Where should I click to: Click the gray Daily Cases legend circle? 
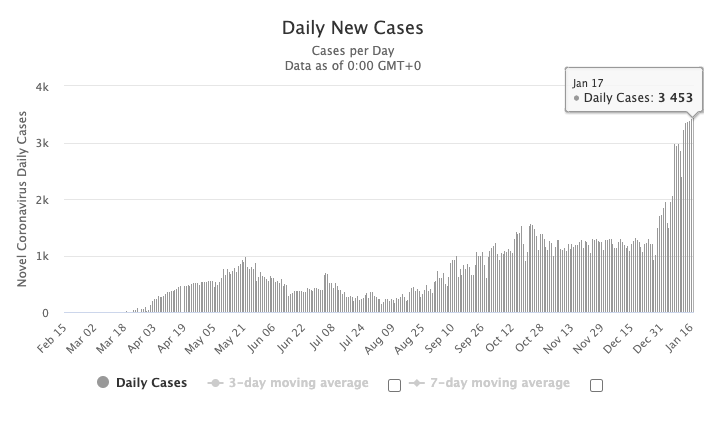click(102, 383)
